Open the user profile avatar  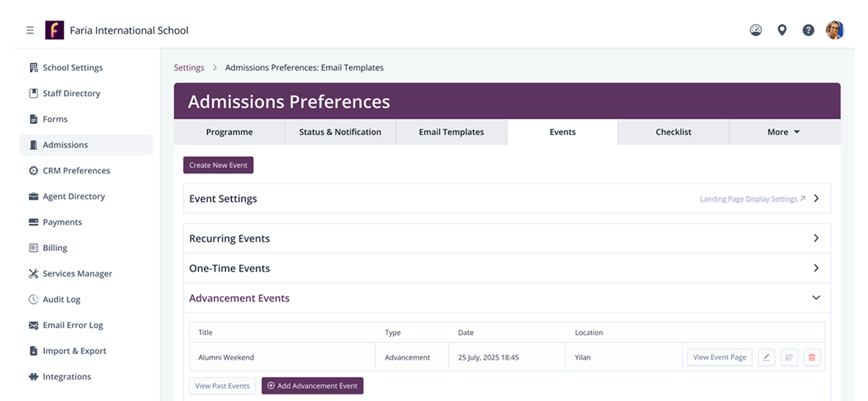834,31
